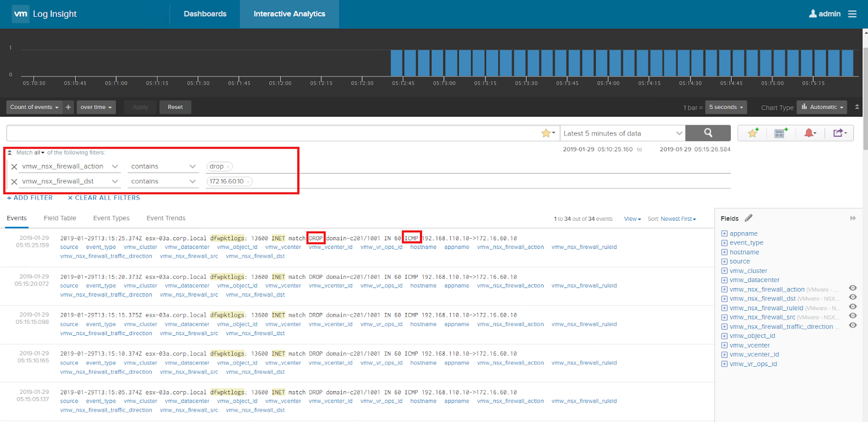Click hostname link in 05:15:20 event

click(x=423, y=286)
